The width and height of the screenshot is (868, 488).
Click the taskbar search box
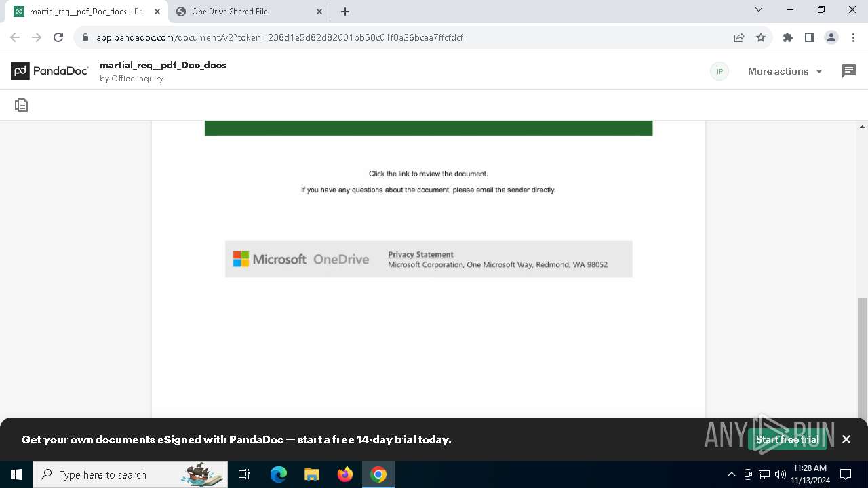pos(130,474)
